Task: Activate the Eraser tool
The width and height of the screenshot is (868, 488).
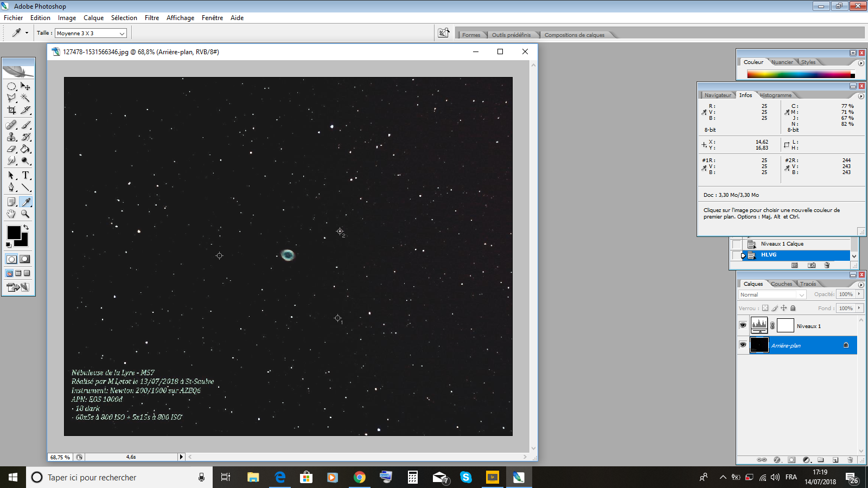Action: pyautogui.click(x=11, y=149)
